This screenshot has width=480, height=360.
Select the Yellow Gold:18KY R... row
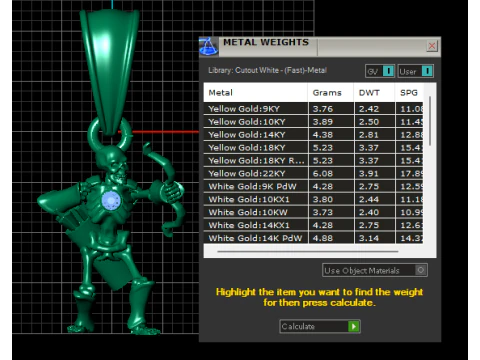click(313, 161)
